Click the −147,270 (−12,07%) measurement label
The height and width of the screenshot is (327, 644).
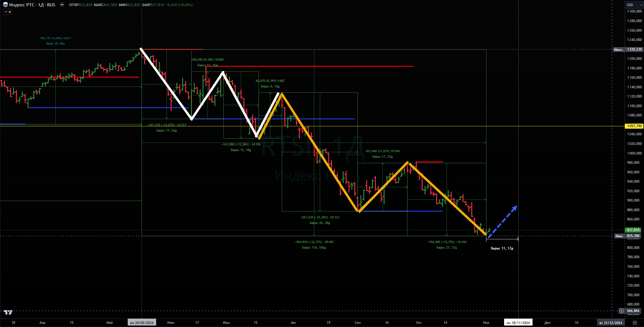coord(167,125)
